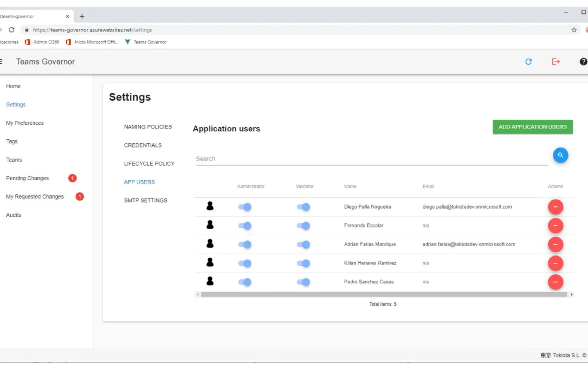Toggle Validator switch for Fernando Escolar
Image resolution: width=588 pixels, height=368 pixels.
pyautogui.click(x=304, y=226)
